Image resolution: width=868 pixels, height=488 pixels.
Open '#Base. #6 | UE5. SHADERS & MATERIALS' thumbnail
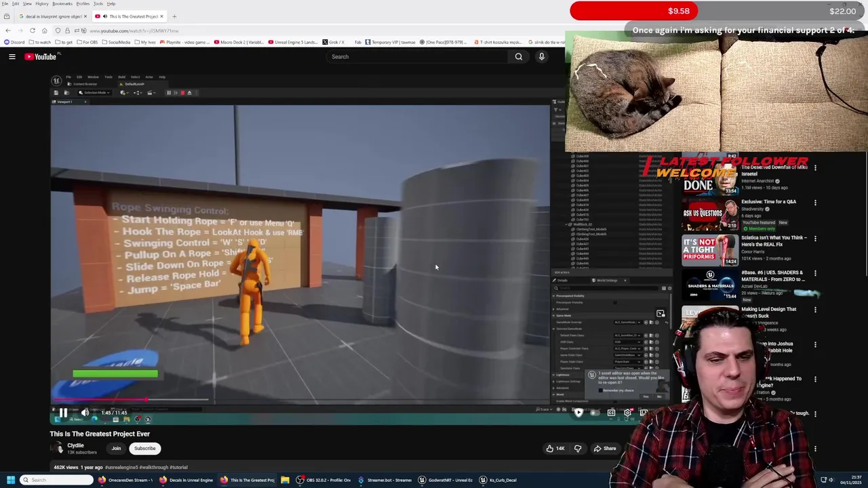(709, 285)
